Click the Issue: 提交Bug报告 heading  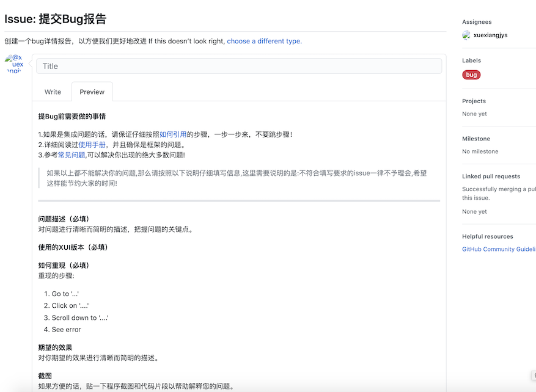[56, 19]
